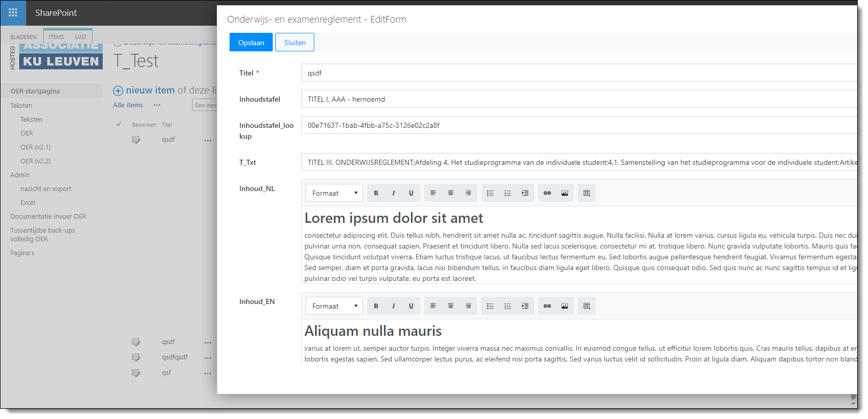Image resolution: width=868 pixels, height=419 pixels.
Task: Insert link in the Inhoud_NL editor
Action: 547,193
